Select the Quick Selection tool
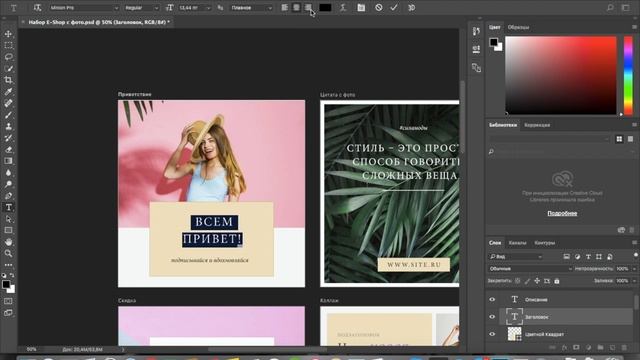 tap(8, 69)
